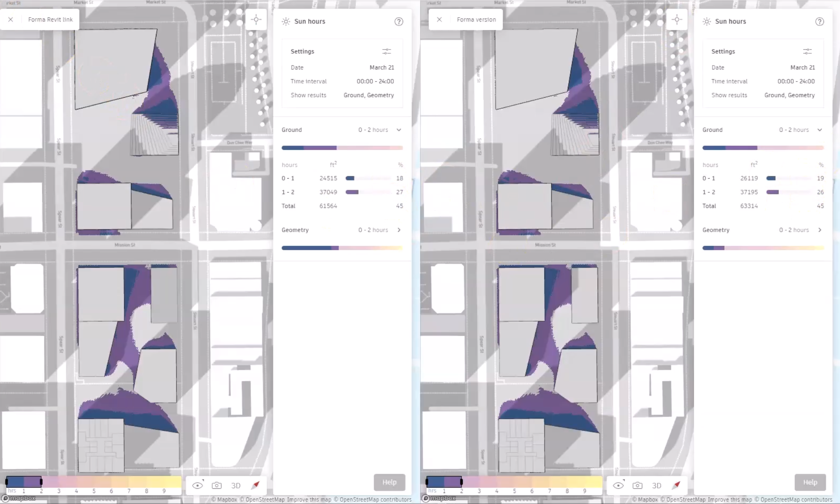
Task: Click Ground distribution color bar in Forma version panel
Action: click(x=763, y=148)
